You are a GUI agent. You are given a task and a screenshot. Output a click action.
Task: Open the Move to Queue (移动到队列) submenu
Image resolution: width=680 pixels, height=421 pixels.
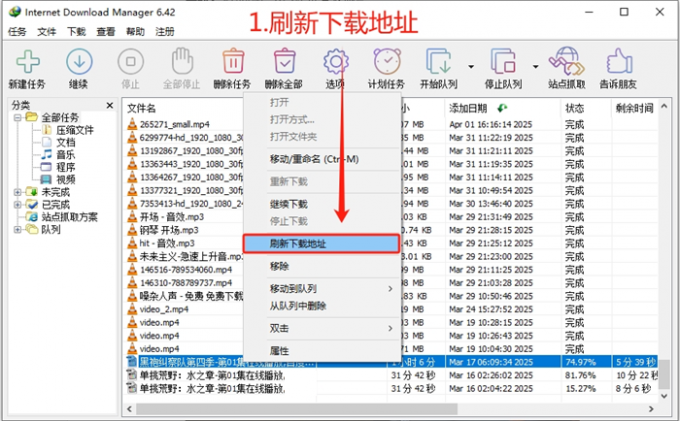click(x=321, y=289)
